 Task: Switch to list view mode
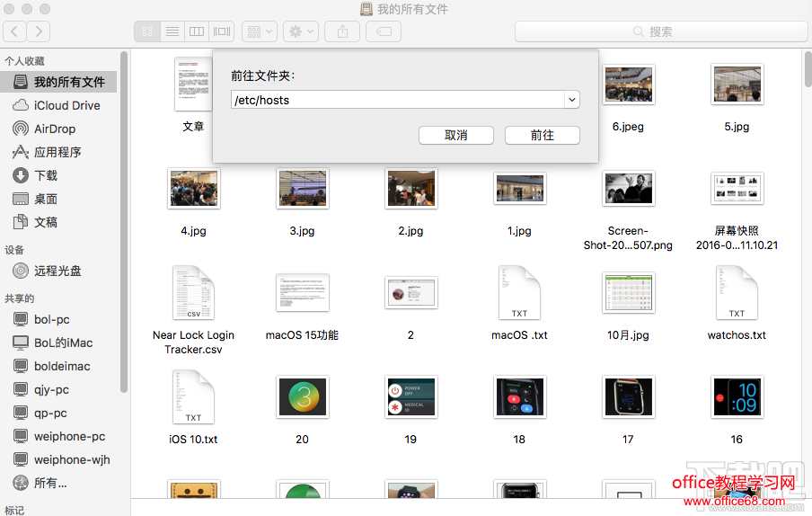[172, 31]
